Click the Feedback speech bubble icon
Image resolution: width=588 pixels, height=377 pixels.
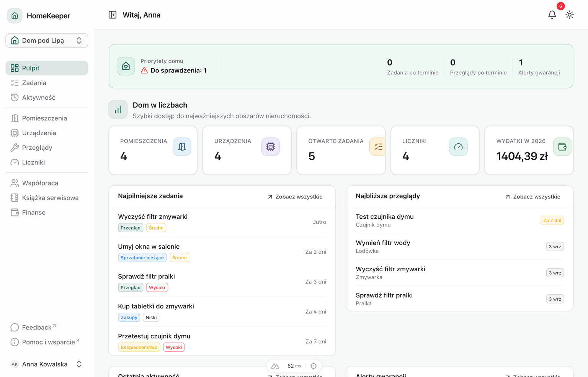click(15, 328)
